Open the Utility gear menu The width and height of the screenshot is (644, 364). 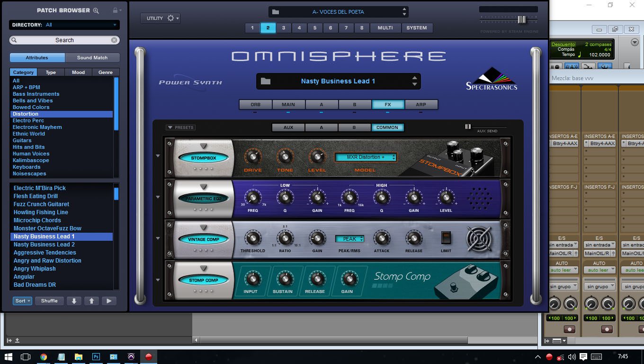pos(160,18)
